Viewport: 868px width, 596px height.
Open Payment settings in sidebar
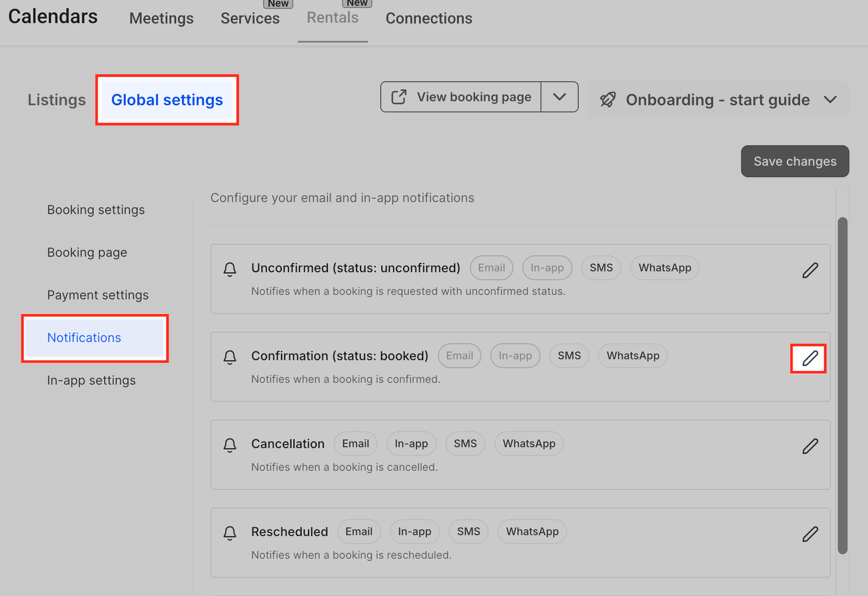tap(98, 295)
